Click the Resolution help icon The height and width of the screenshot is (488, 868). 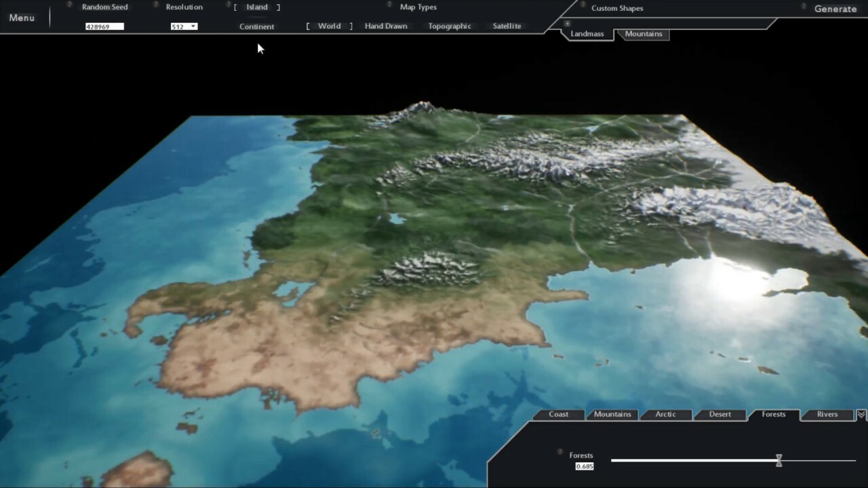click(x=154, y=5)
